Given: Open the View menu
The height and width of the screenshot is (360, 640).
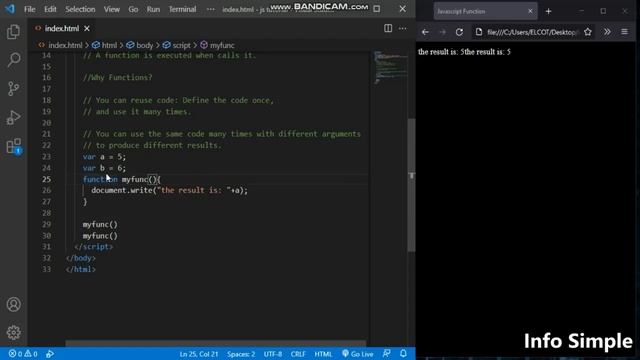Looking at the screenshot, I should coord(111,9).
